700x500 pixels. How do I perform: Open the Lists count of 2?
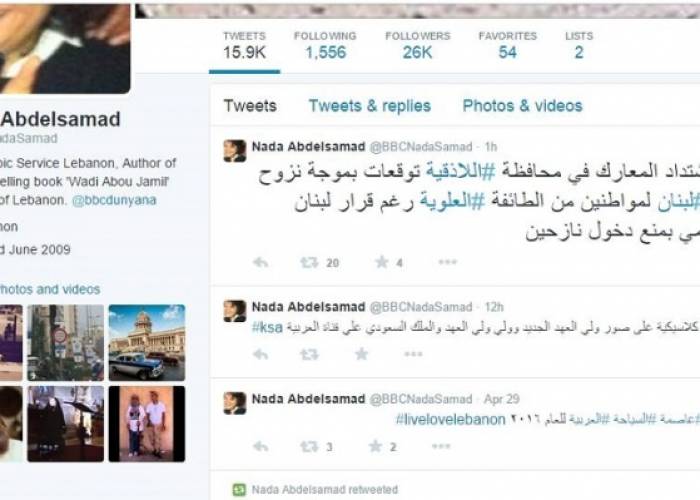(x=579, y=46)
